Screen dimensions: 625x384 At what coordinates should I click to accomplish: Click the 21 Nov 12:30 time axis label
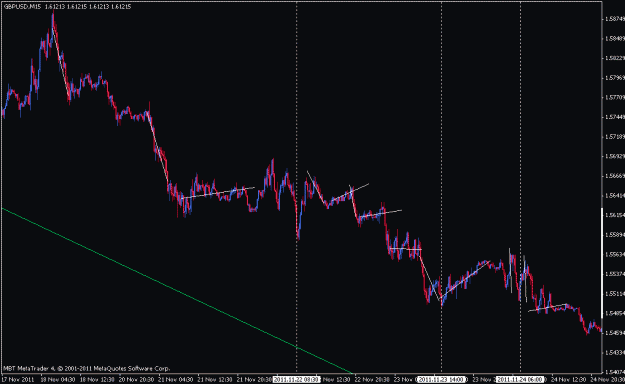[x=215, y=379]
